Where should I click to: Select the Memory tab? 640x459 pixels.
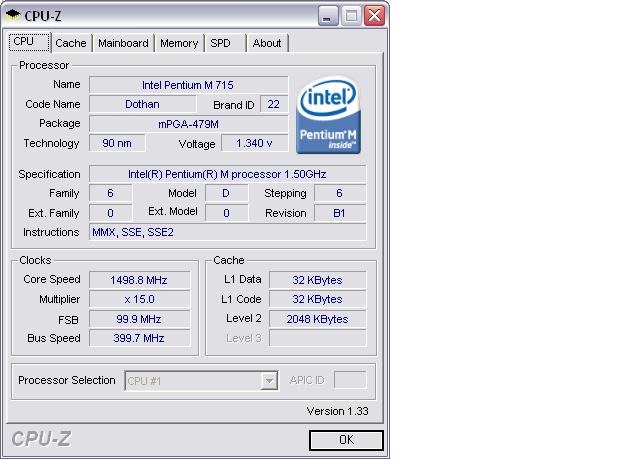[179, 43]
